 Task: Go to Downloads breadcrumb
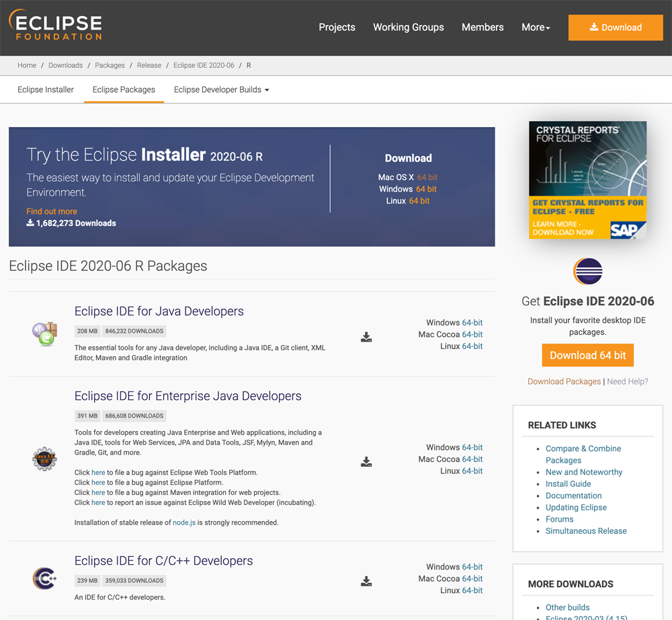[66, 65]
